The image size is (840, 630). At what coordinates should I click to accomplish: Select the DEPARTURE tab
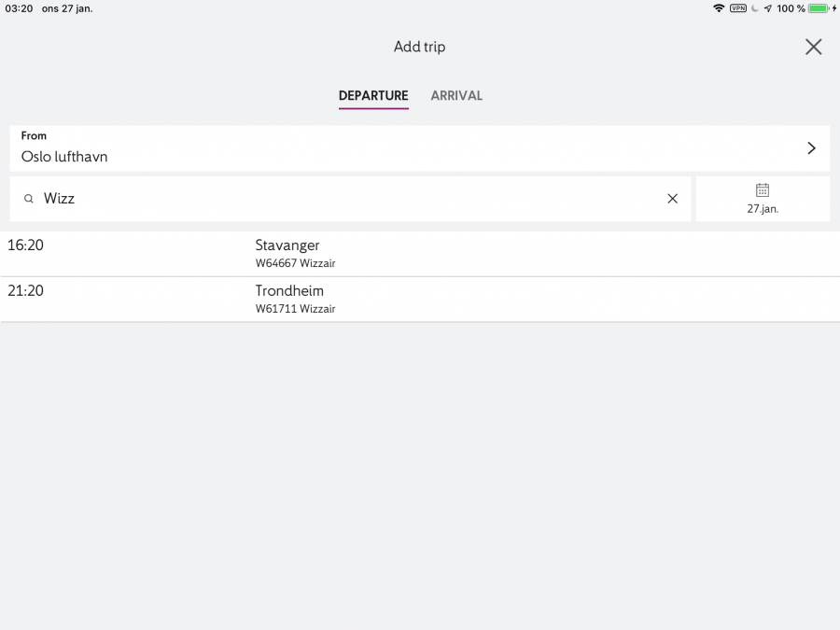[373, 96]
